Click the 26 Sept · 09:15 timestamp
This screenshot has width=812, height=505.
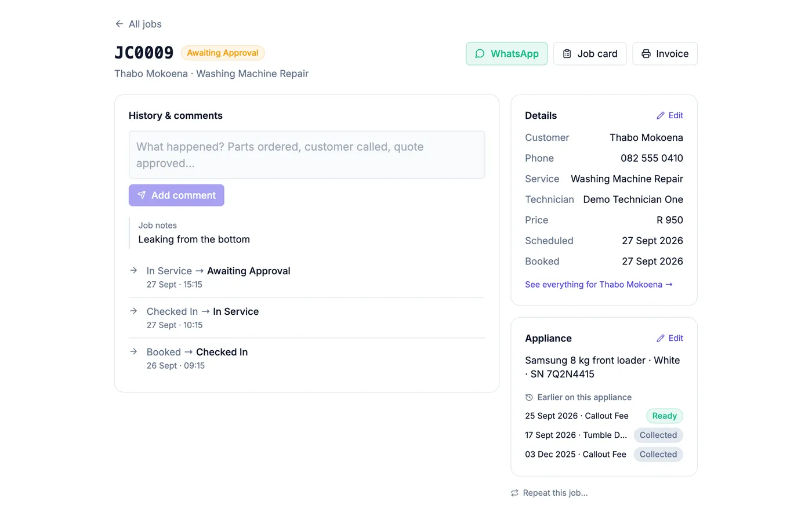(176, 366)
